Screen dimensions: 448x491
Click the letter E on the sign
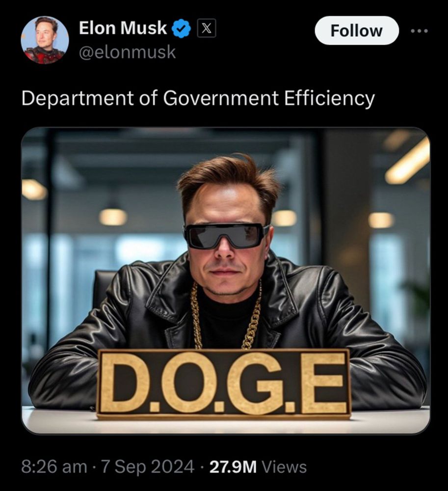coord(323,383)
